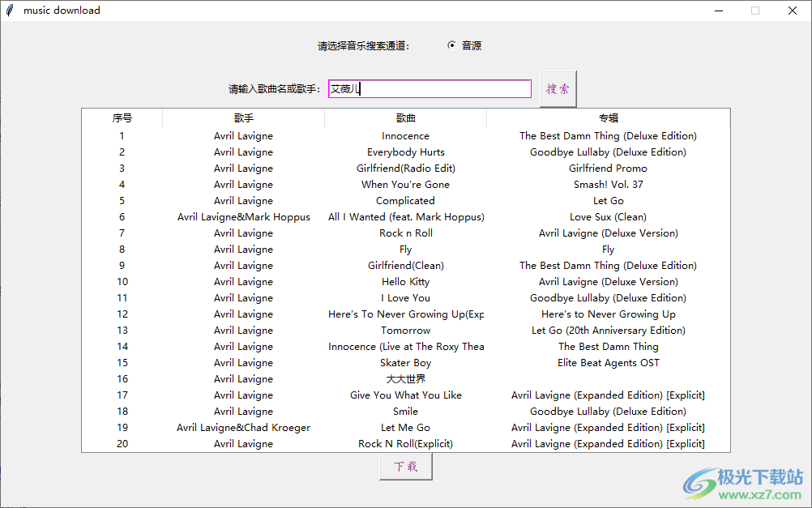Select the song Complicated
This screenshot has width=812, height=508.
pyautogui.click(x=405, y=201)
